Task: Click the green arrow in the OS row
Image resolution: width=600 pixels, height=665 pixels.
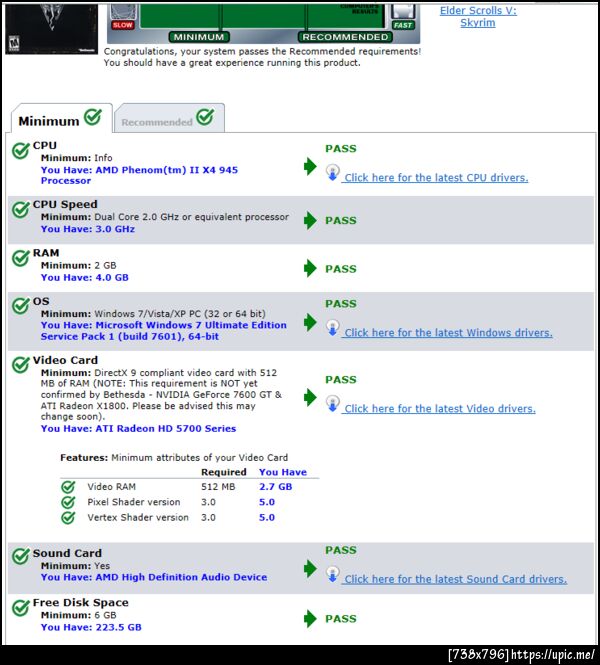Action: coord(310,322)
